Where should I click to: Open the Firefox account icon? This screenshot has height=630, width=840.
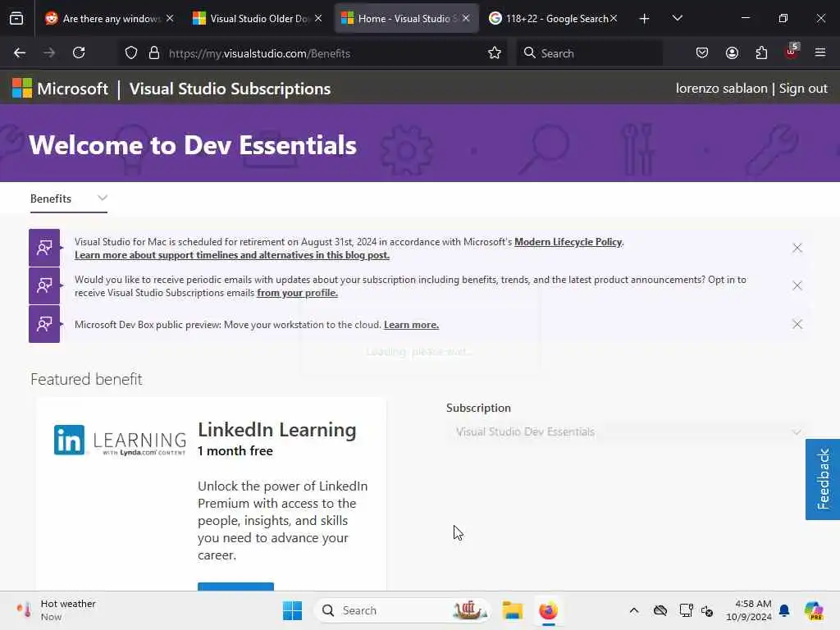(732, 52)
